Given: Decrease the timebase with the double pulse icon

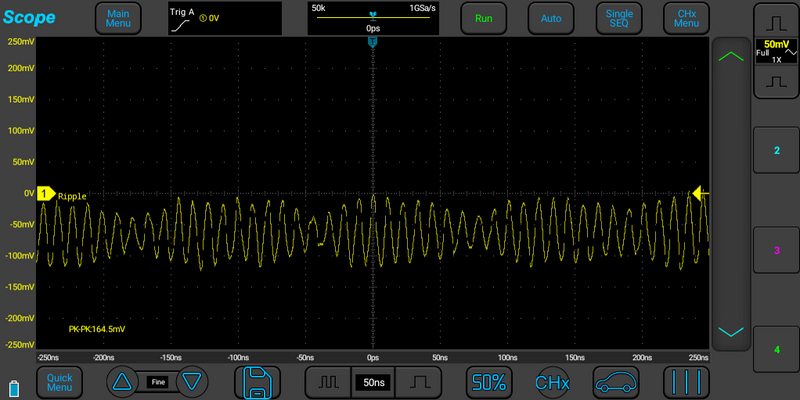Looking at the screenshot, I should coord(328,382).
